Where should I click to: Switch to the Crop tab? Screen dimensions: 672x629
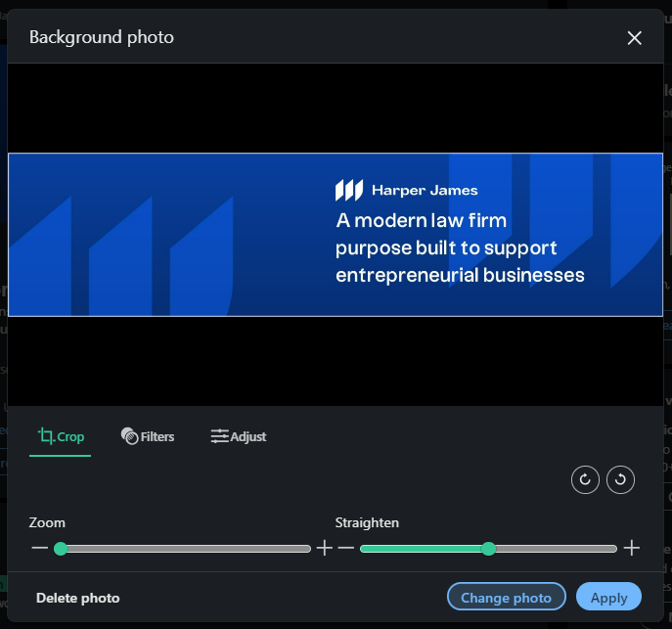click(61, 436)
